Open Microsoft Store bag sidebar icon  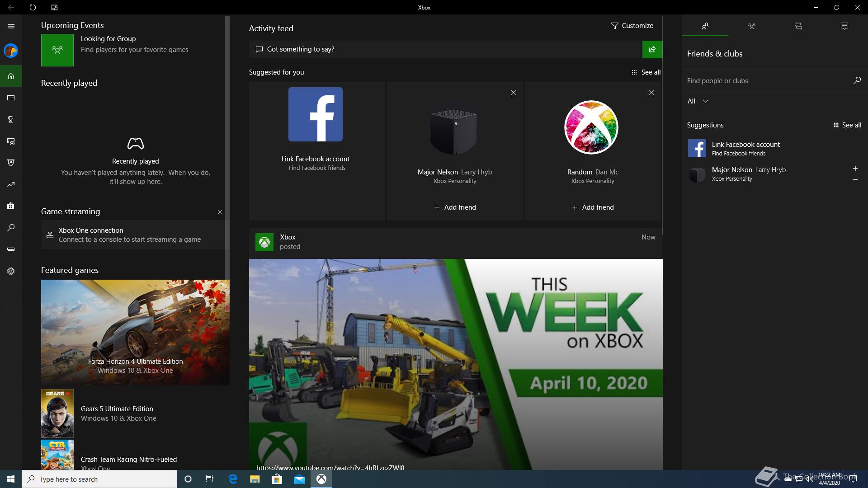point(11,206)
